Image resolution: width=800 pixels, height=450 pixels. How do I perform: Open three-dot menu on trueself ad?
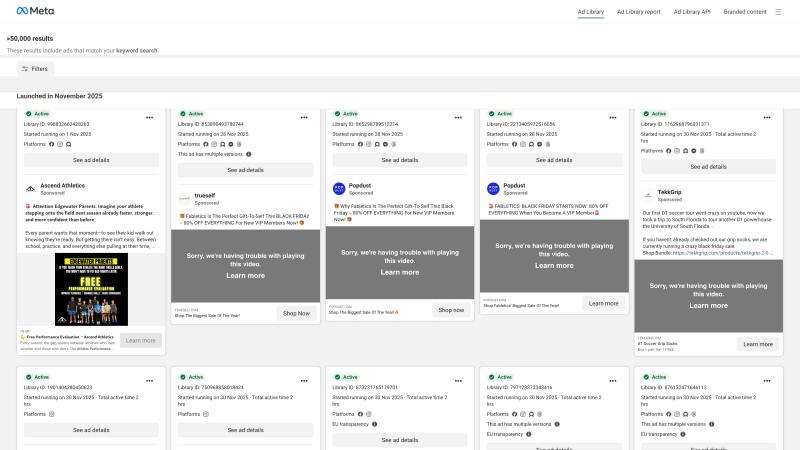(x=304, y=117)
